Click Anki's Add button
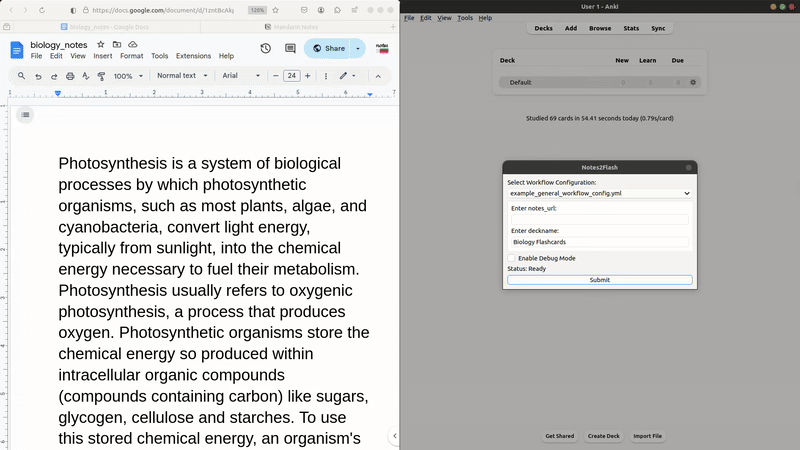Viewport: 800px width, 450px height. [571, 29]
